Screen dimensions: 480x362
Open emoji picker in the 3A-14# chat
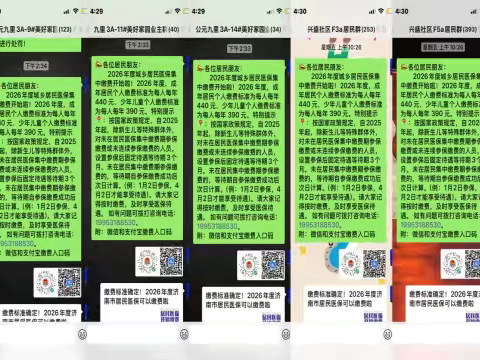coord(286,334)
